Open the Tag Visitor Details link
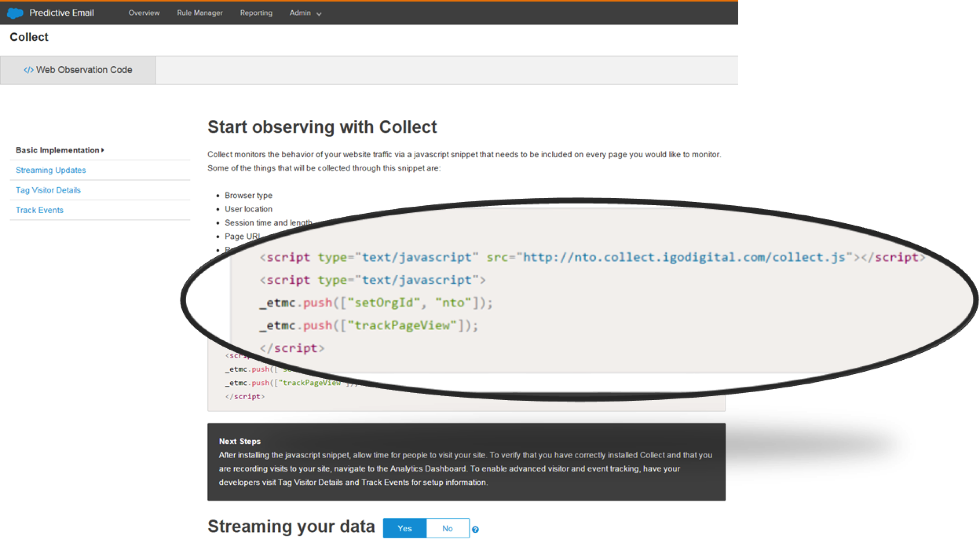 point(48,190)
